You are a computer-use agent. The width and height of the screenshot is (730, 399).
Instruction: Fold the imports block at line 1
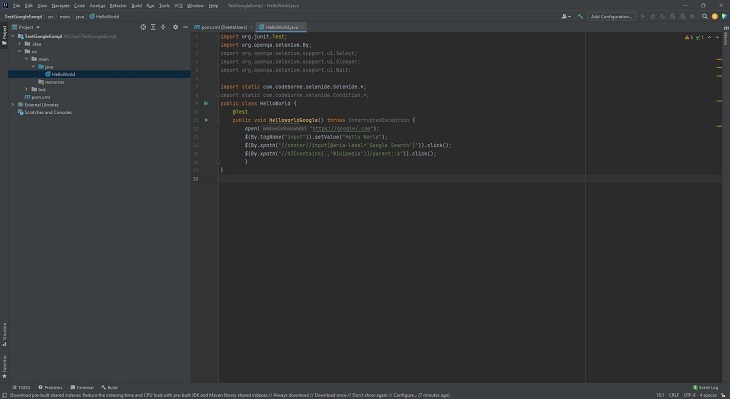pyautogui.click(x=218, y=37)
